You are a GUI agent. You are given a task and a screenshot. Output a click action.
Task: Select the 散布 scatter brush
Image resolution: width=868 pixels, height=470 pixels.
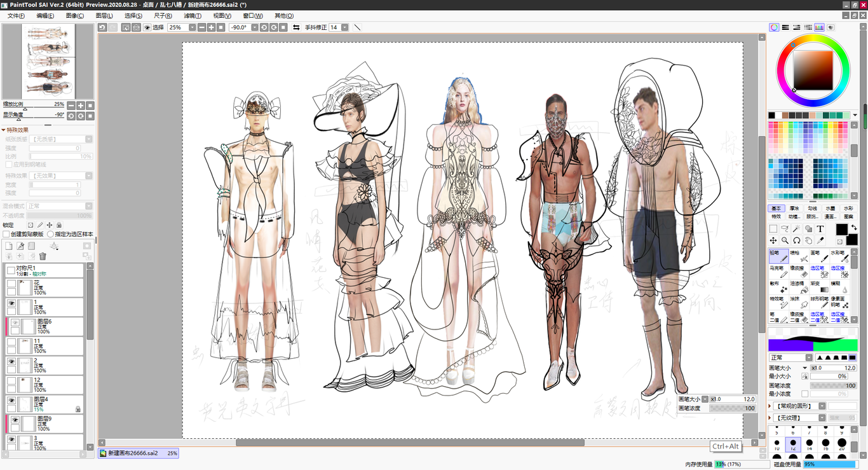[778, 287]
